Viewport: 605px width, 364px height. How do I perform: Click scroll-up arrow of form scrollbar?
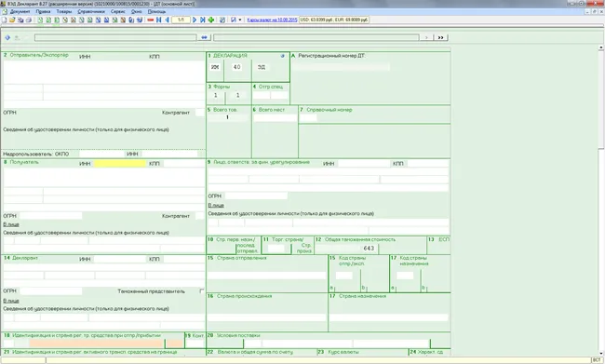tap(600, 47)
